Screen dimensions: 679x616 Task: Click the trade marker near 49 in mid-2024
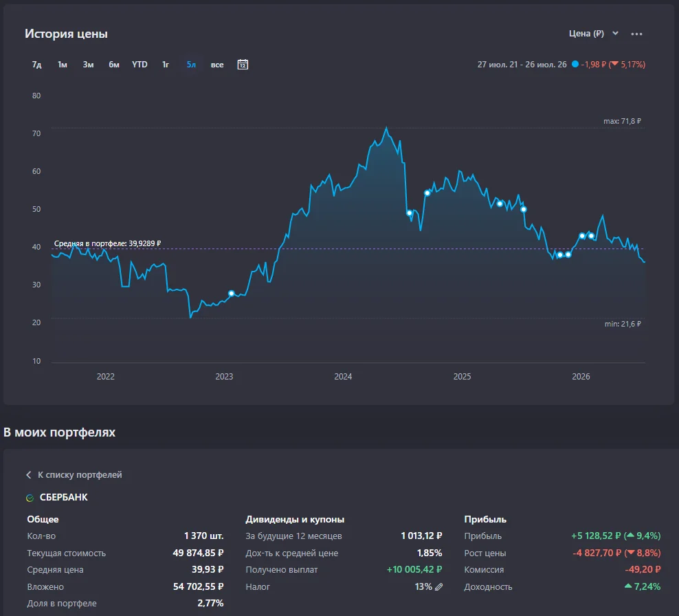409,212
